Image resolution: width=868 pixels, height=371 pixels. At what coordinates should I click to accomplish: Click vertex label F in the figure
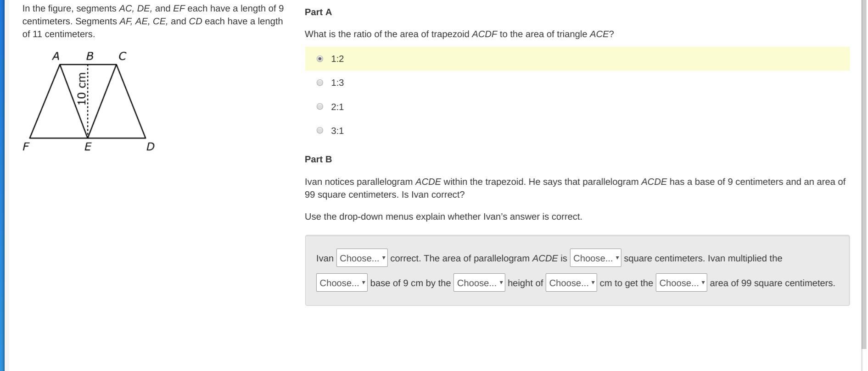pos(26,147)
